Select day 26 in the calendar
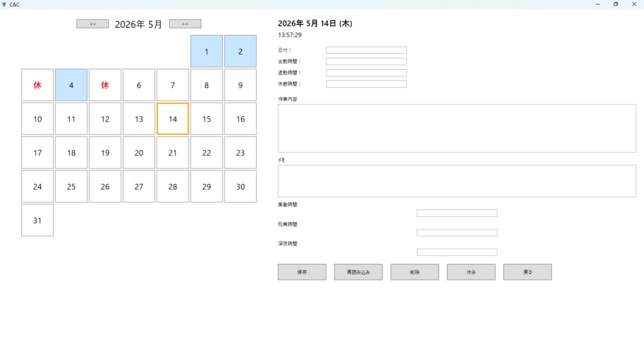The height and width of the screenshot is (342, 644). tap(105, 186)
